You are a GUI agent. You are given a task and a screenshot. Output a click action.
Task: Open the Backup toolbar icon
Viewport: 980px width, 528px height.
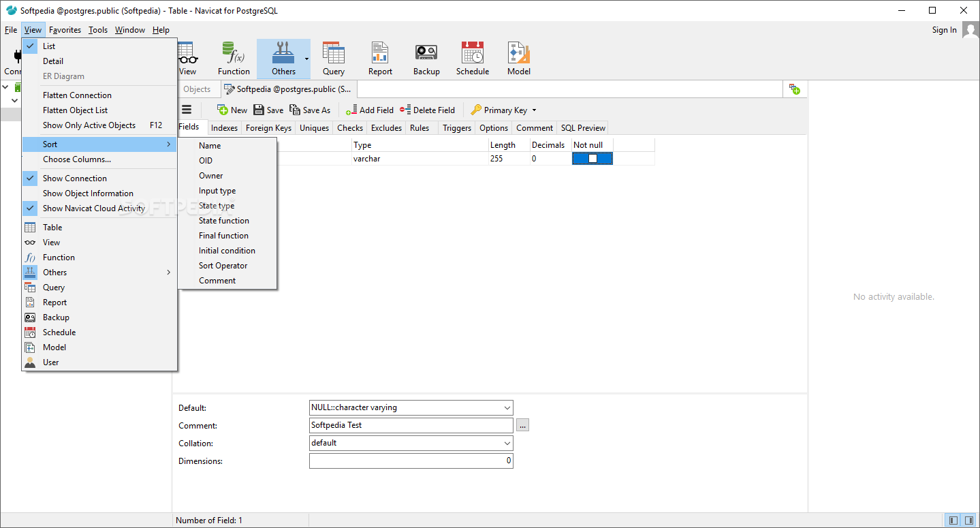(x=426, y=59)
